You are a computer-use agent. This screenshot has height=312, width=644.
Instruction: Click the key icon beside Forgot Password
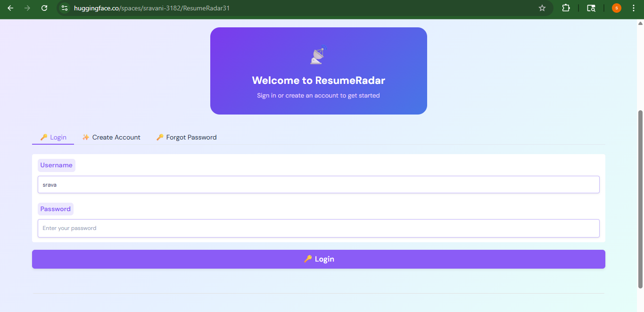tap(160, 137)
